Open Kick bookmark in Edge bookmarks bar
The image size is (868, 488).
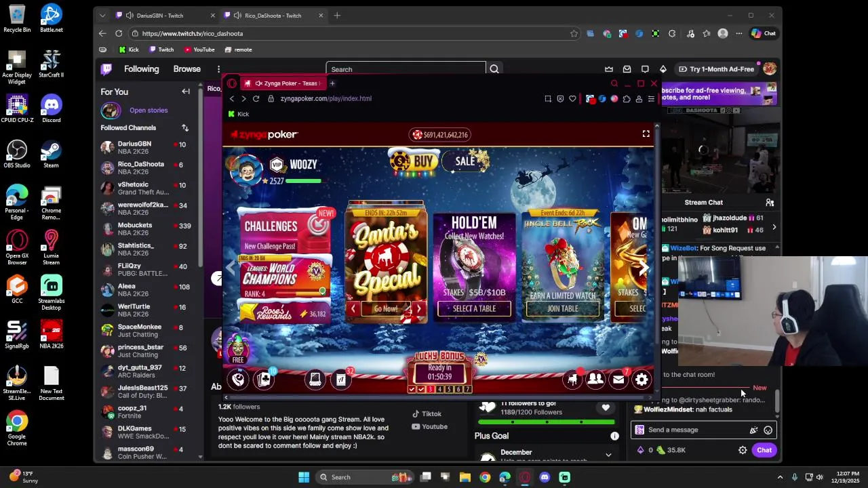129,49
